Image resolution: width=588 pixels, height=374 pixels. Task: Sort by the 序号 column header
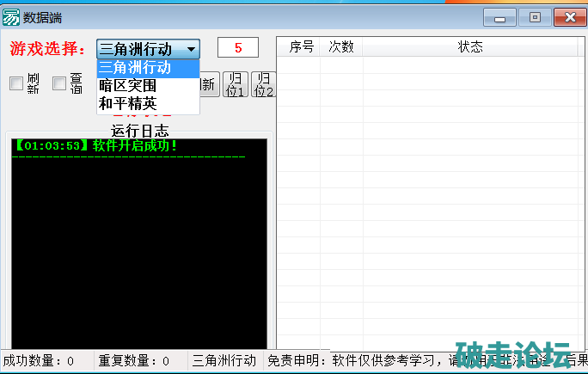[301, 46]
